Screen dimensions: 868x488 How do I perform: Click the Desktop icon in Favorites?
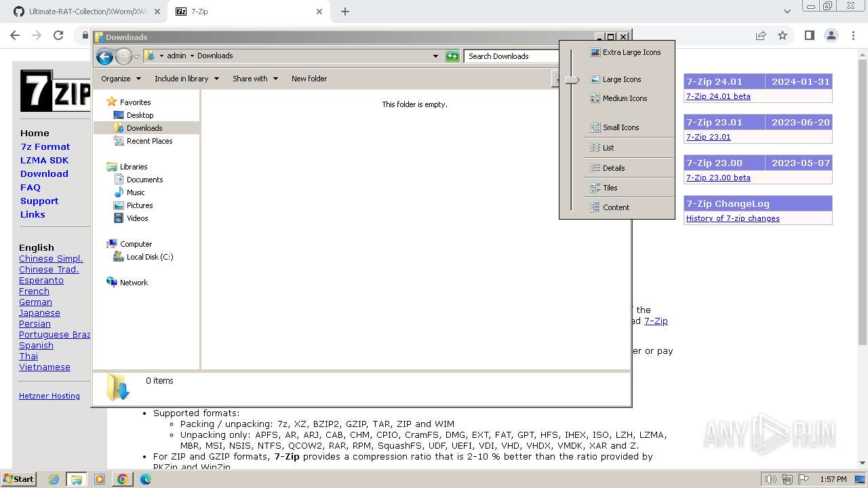point(119,115)
